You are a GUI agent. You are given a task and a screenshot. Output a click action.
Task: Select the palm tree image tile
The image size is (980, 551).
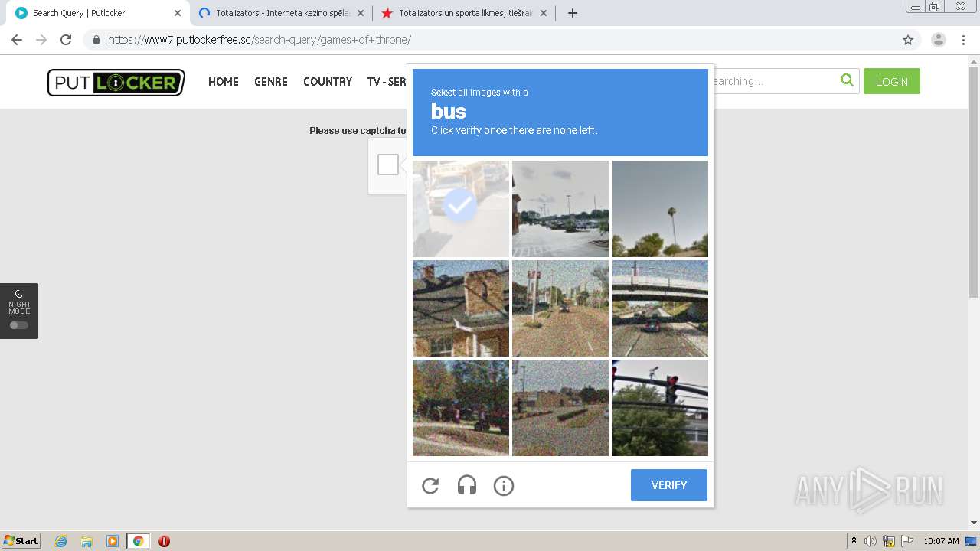[x=660, y=209]
